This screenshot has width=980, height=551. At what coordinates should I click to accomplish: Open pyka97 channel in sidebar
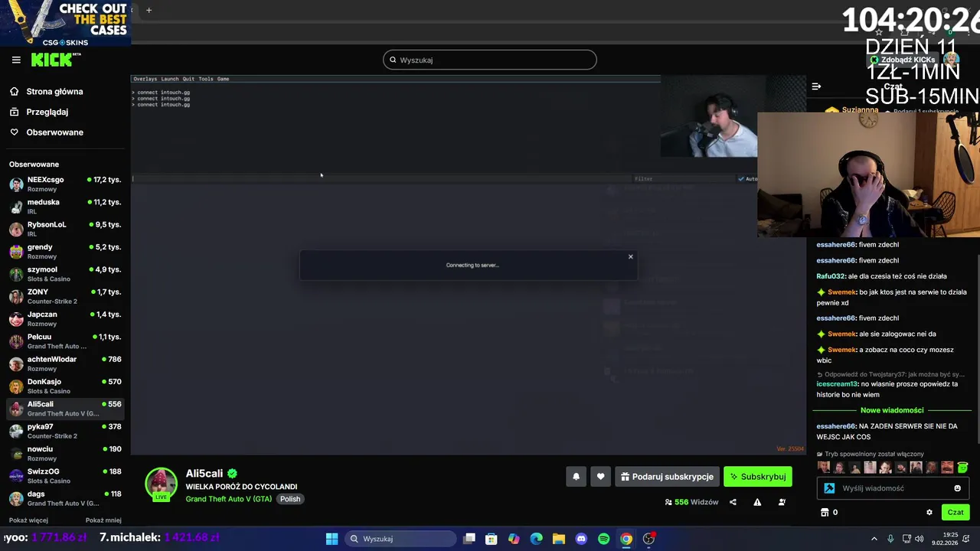[x=65, y=431]
